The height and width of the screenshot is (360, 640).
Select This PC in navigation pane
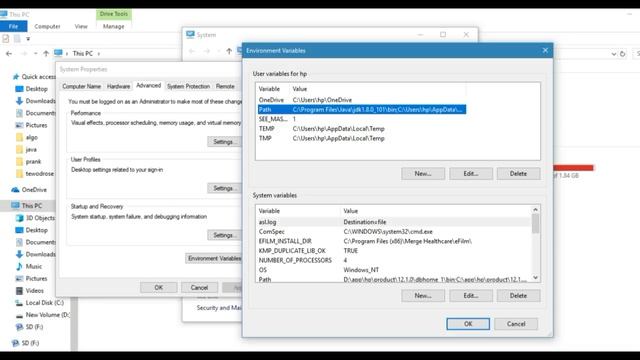click(x=27, y=206)
